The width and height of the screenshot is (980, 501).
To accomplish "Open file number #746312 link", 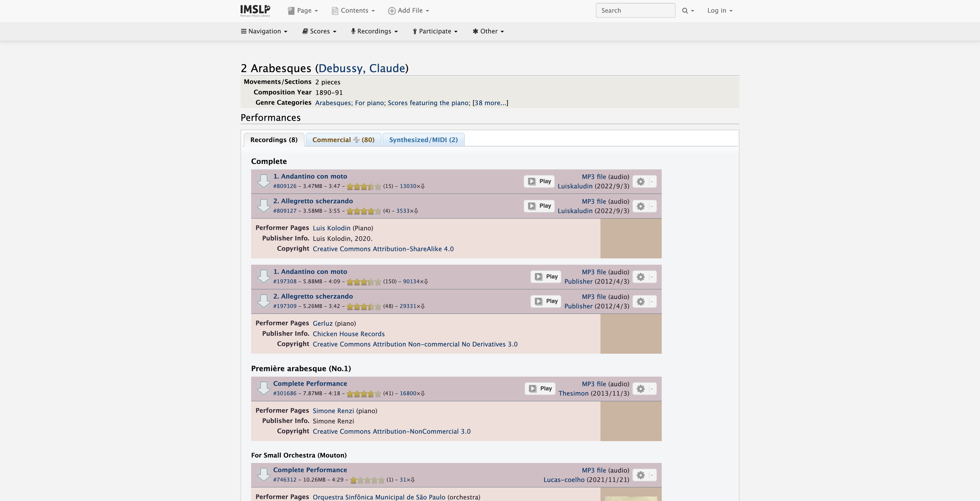I will pyautogui.click(x=285, y=480).
